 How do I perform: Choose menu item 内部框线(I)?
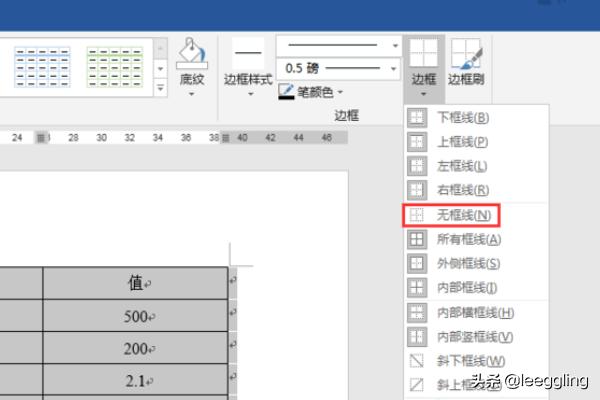tap(477, 287)
